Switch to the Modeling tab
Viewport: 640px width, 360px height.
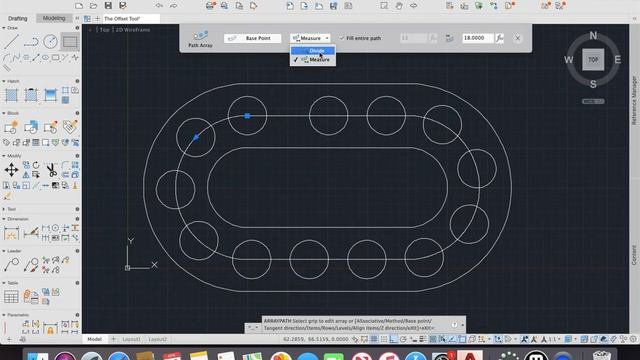coord(54,18)
